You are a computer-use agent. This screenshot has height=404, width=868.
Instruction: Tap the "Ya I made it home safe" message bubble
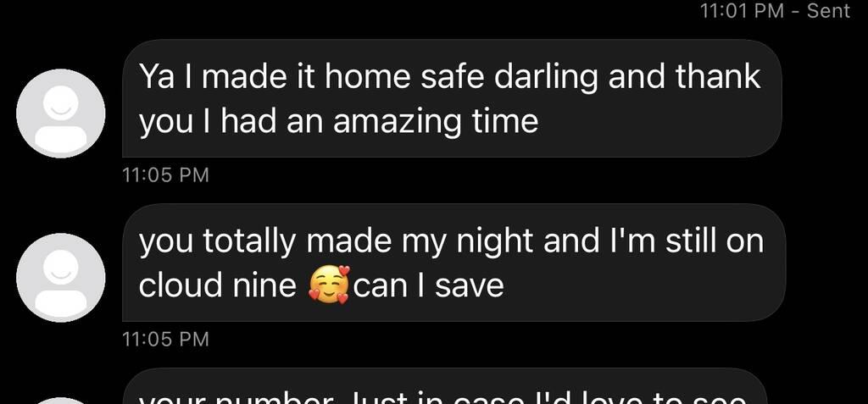[452, 98]
